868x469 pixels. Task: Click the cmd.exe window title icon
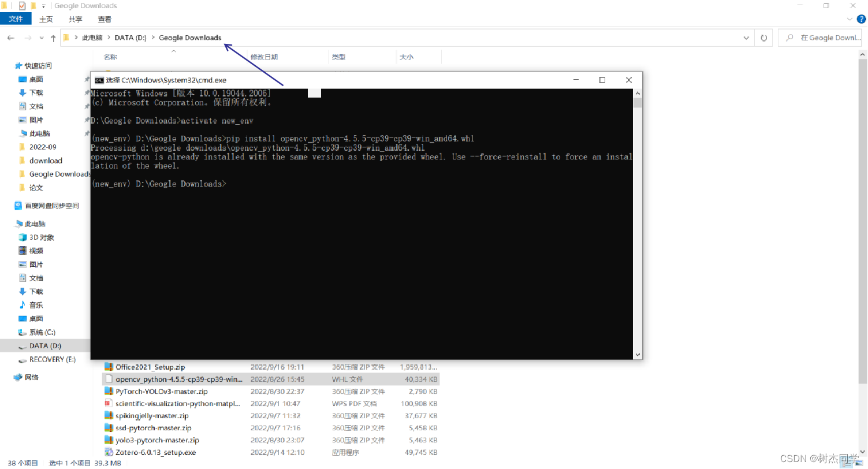click(99, 80)
